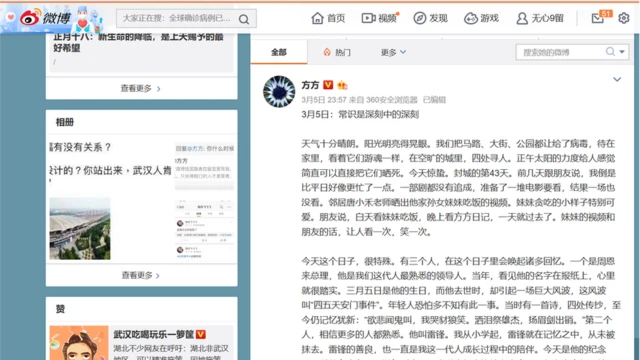Click the 赞 section heading
Viewport: 640px width, 360px height.
[60, 309]
